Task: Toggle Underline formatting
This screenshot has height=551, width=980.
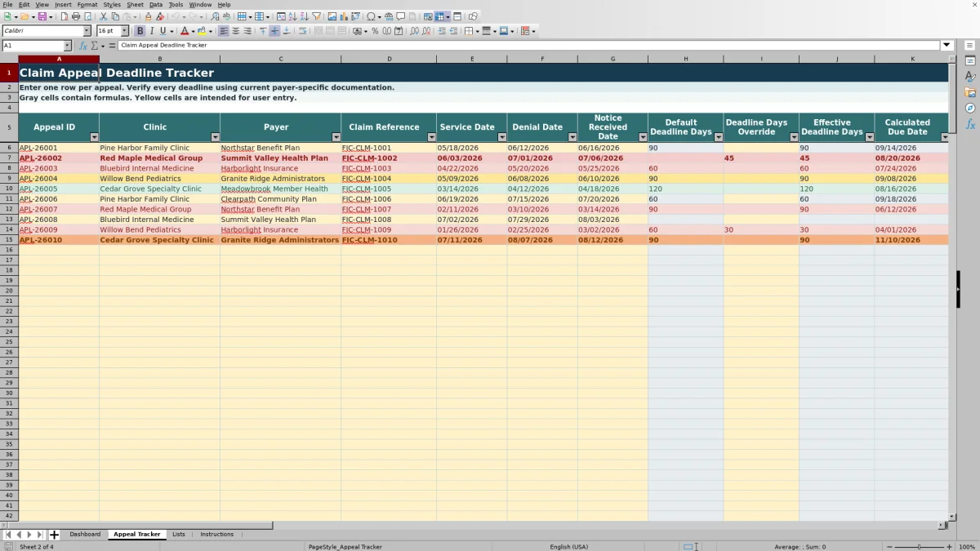Action: coord(163,31)
